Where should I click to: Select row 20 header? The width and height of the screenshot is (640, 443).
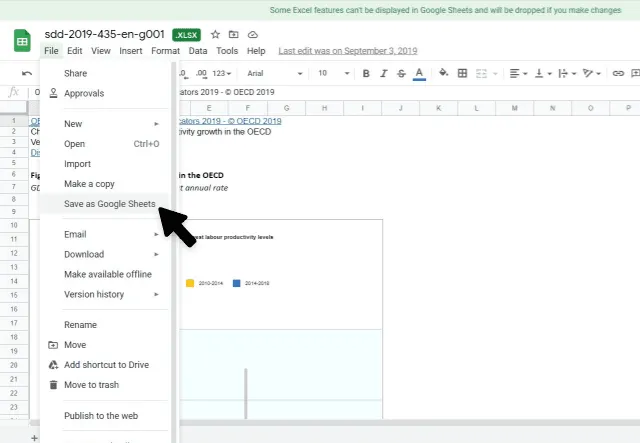click(14, 365)
